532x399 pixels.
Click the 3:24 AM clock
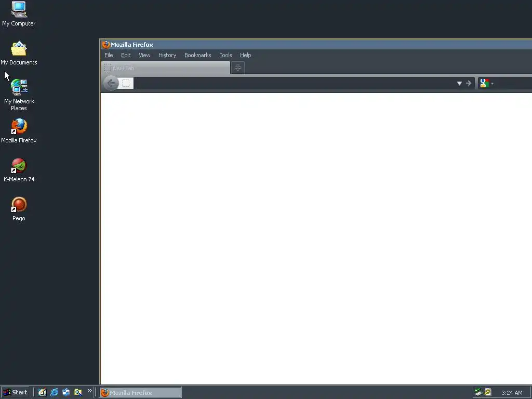512,393
